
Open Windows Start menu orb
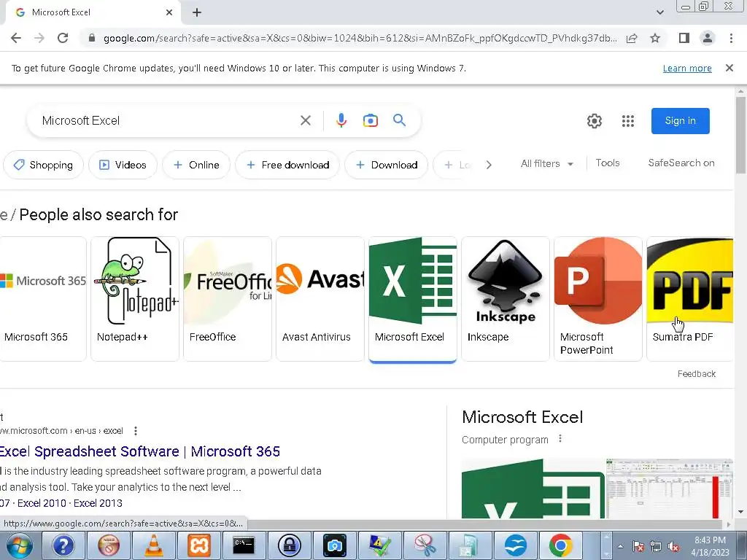20,545
